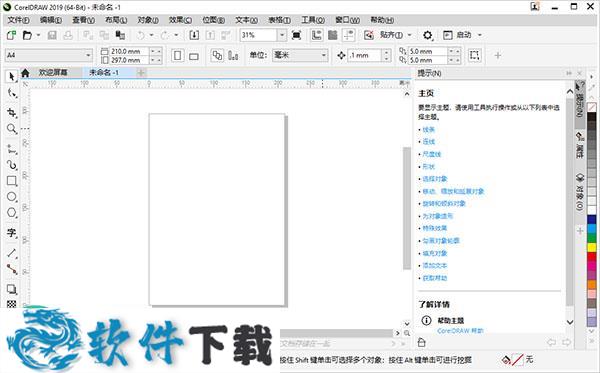
Task: Select the Freehand tool in the toolbox
Action: [11, 149]
